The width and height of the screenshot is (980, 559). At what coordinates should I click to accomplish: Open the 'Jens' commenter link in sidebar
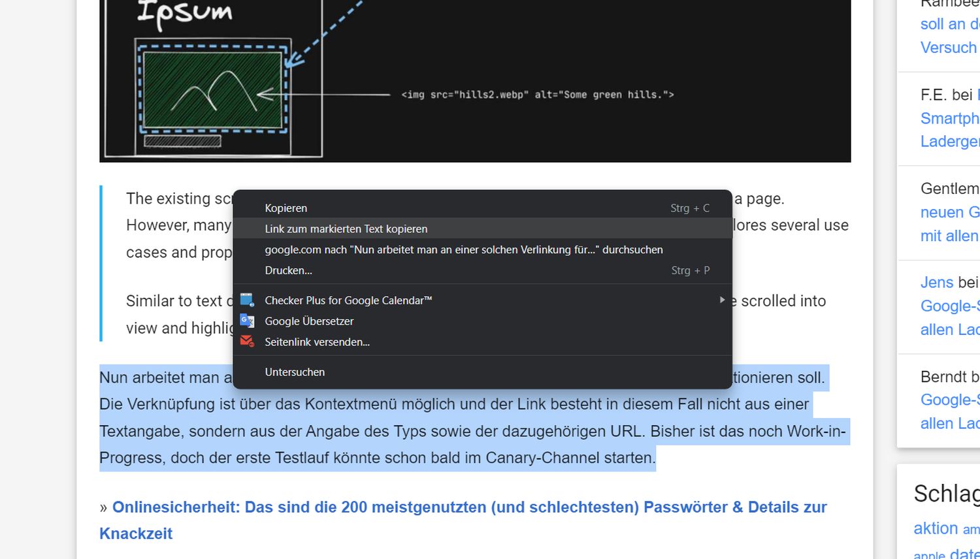coord(937,282)
